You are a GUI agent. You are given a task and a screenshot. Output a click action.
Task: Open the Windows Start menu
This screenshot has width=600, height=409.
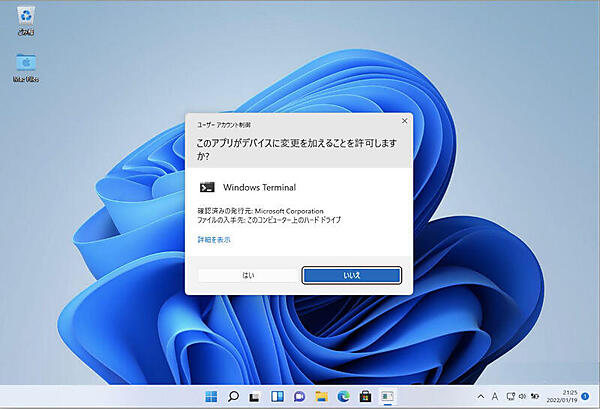[x=212, y=396]
